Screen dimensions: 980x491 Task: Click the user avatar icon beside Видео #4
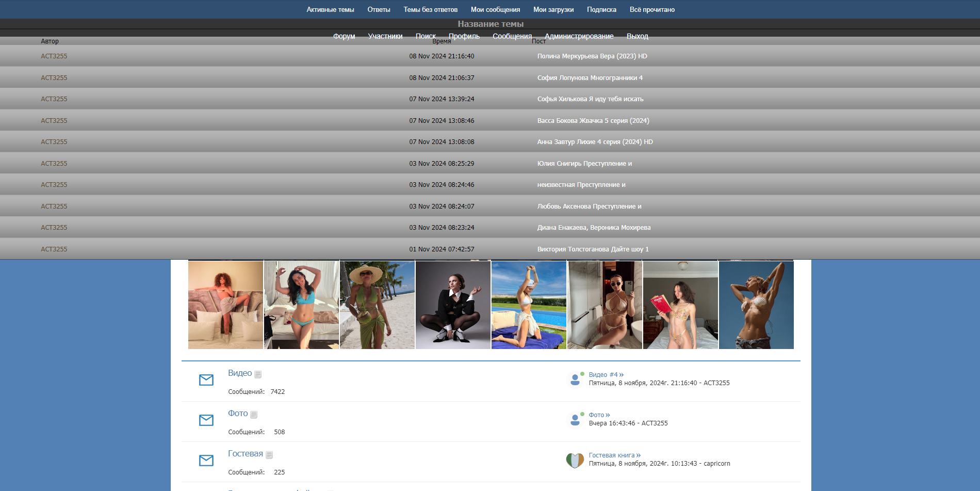click(575, 379)
